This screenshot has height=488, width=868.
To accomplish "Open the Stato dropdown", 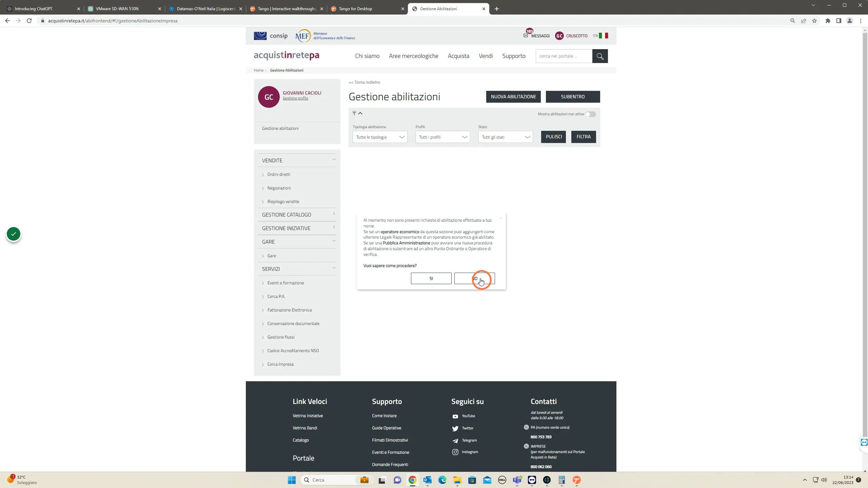I will click(x=506, y=137).
